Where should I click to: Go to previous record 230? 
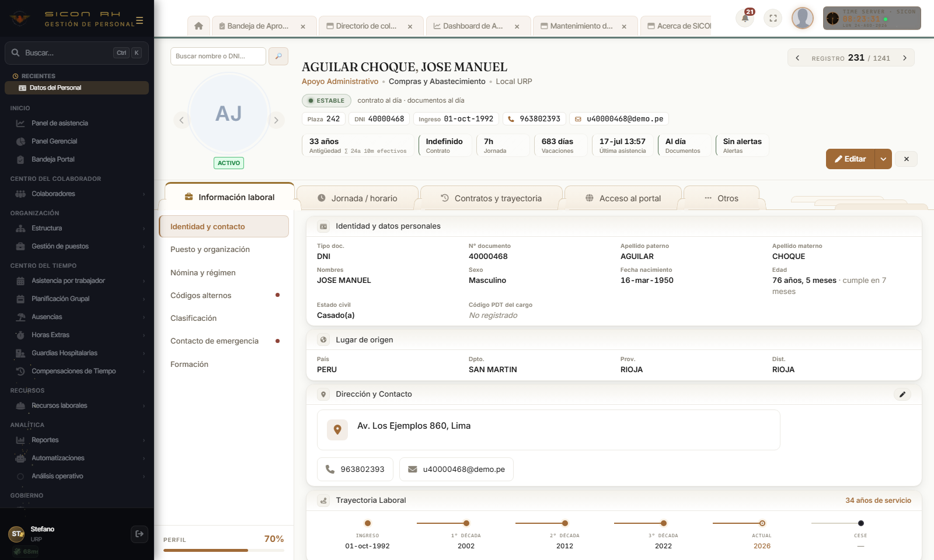tap(797, 58)
